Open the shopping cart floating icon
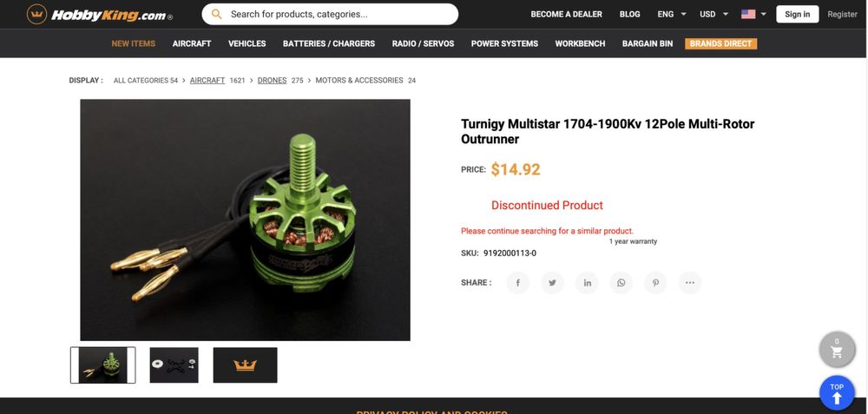Screen dimensions: 868x414 click(x=837, y=349)
